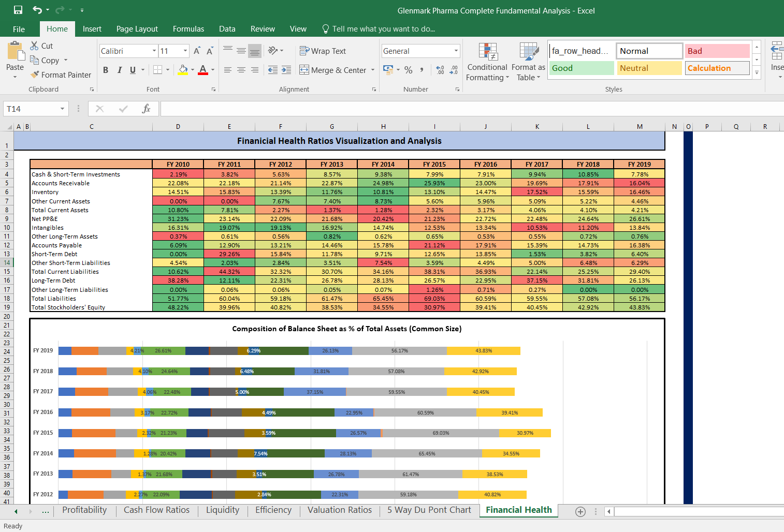Add a new sheet with the plus icon
This screenshot has width=784, height=532.
coord(580,511)
